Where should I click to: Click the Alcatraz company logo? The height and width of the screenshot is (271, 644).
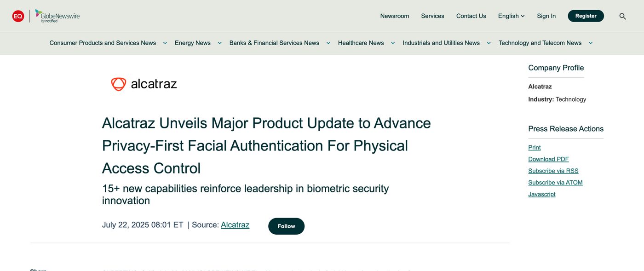coord(144,84)
